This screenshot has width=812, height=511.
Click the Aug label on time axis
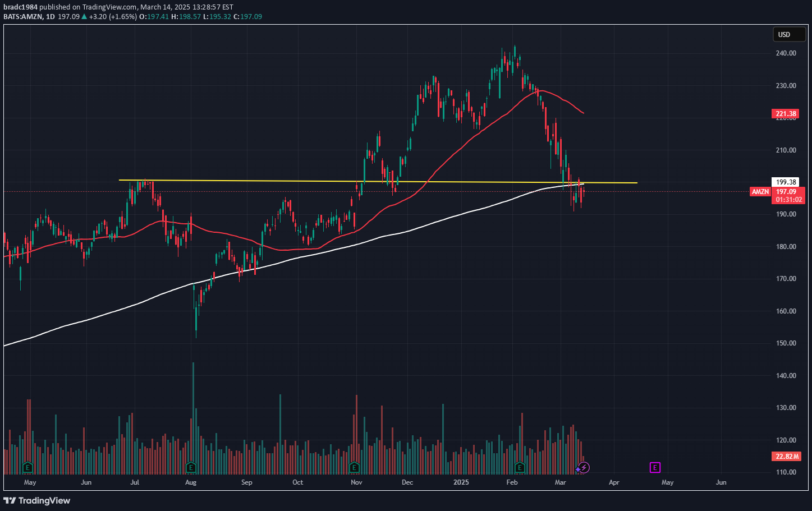[x=191, y=482]
